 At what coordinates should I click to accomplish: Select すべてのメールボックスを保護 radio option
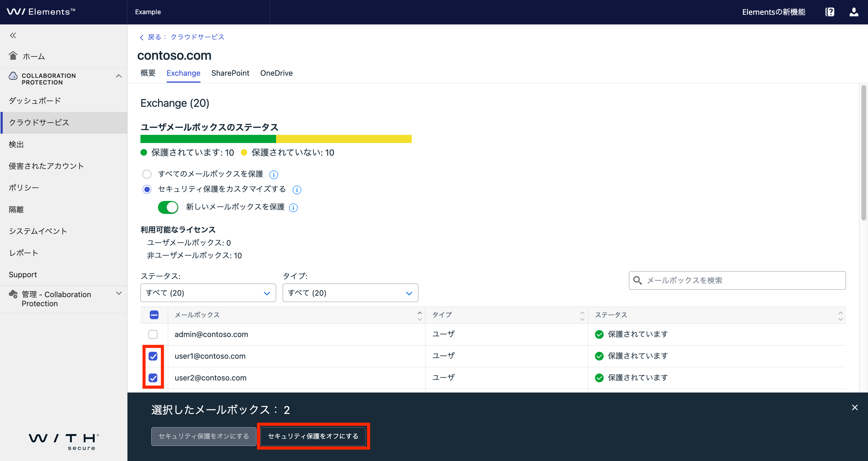click(x=147, y=174)
